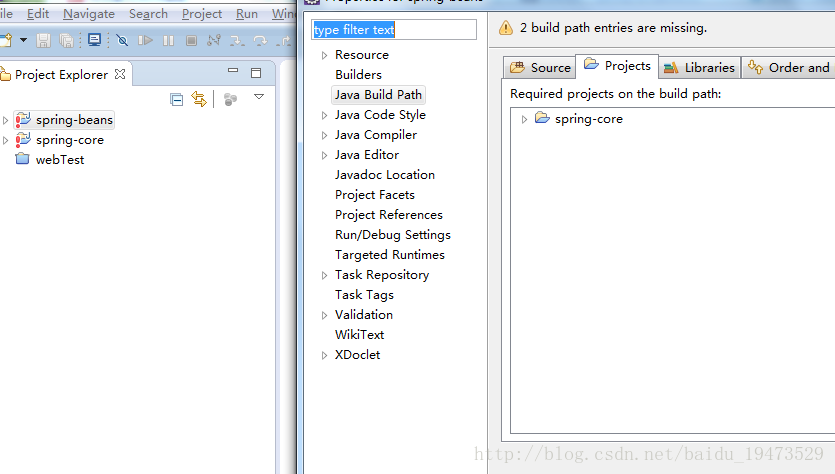Open Project Explorer View Menu triangle
The image size is (835, 474).
point(259,96)
